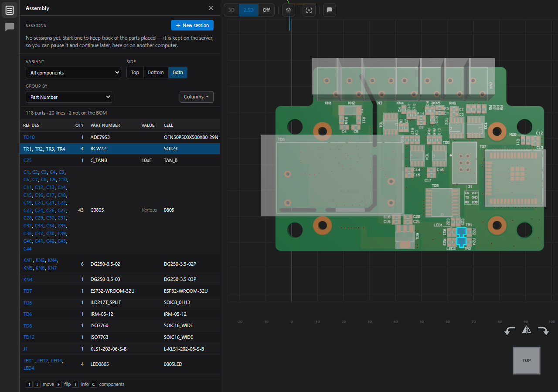Screen dimensions: 558x392
Task: Select the 2.5D view mode
Action: coord(248,10)
